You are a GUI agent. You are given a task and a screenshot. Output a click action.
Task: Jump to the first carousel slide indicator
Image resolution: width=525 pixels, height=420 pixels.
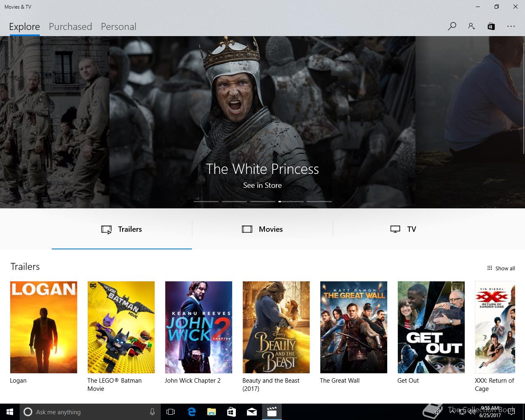tap(206, 201)
